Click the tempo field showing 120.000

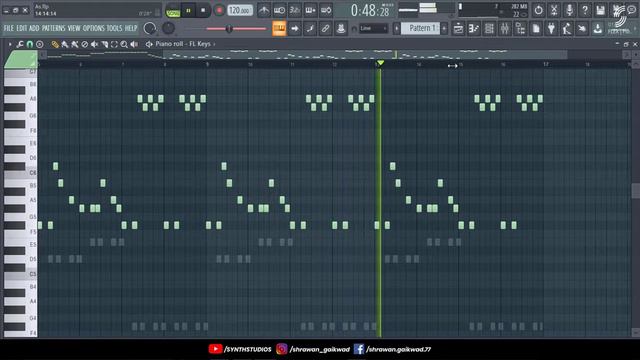(x=240, y=11)
